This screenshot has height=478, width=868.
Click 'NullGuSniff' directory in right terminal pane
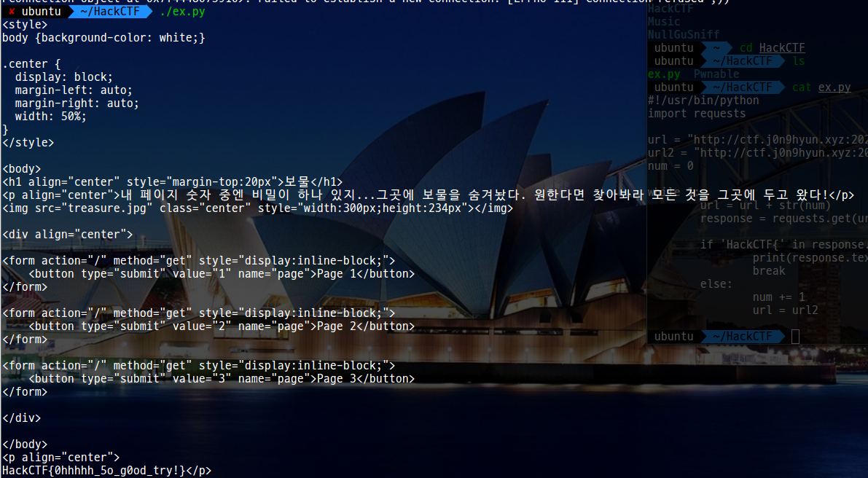[684, 35]
